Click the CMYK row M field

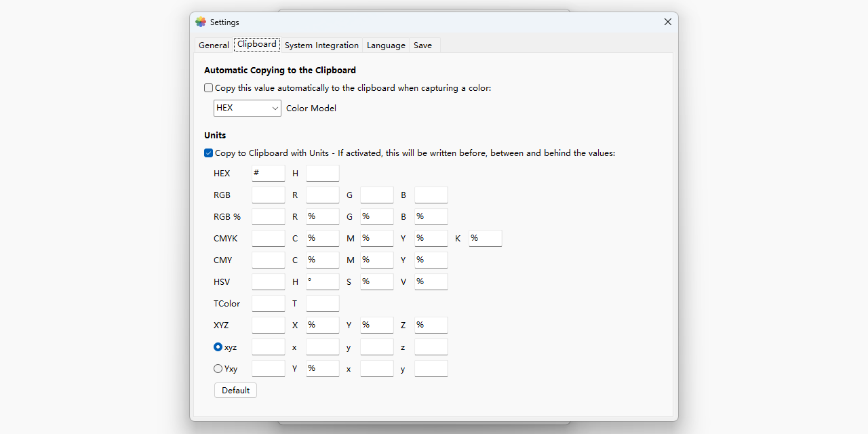point(377,239)
